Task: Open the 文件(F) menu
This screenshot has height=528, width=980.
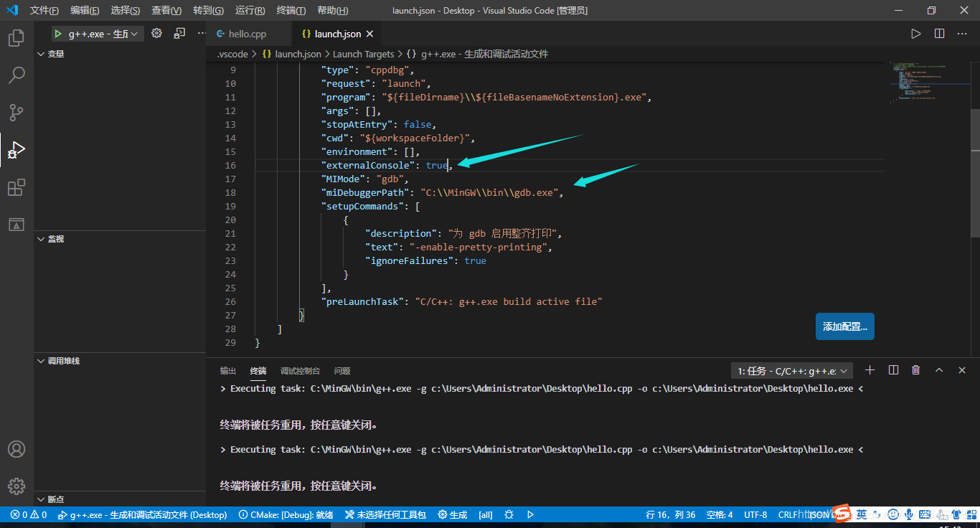Action: [44, 11]
